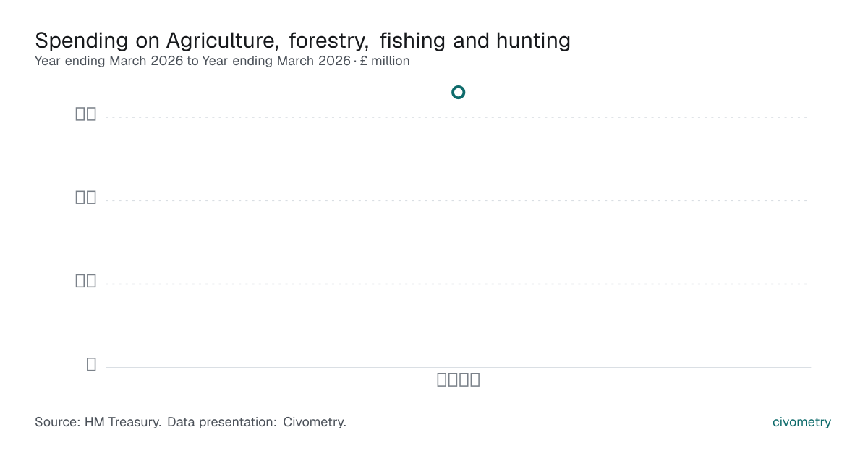Click the top dotted gridline
Image resolution: width=868 pixels, height=456 pixels.
[x=458, y=117]
